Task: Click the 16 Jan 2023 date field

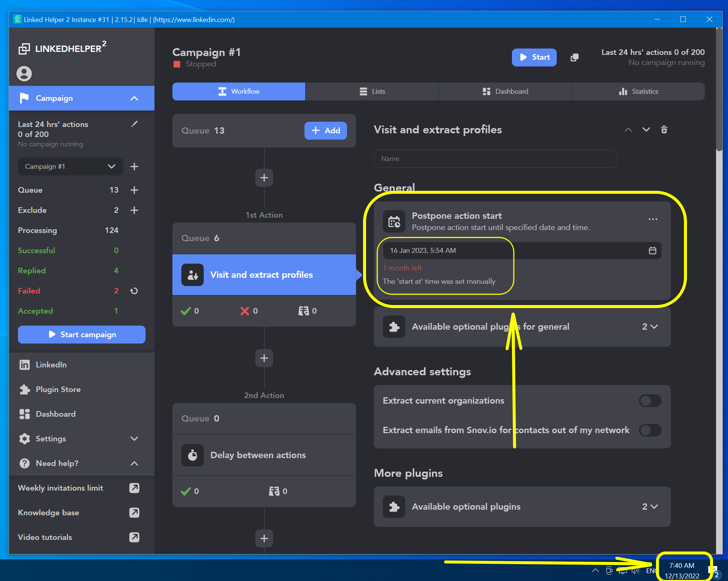Action: point(522,251)
